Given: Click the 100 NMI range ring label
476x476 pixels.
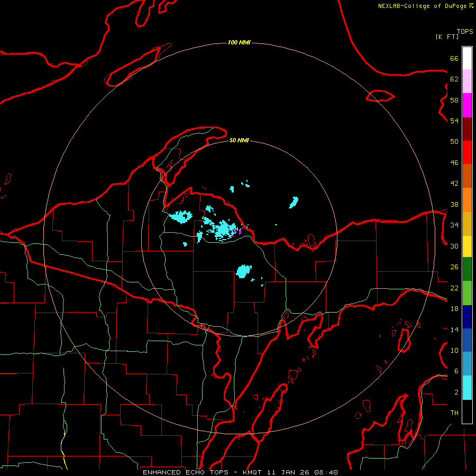Looking at the screenshot, I should [239, 42].
